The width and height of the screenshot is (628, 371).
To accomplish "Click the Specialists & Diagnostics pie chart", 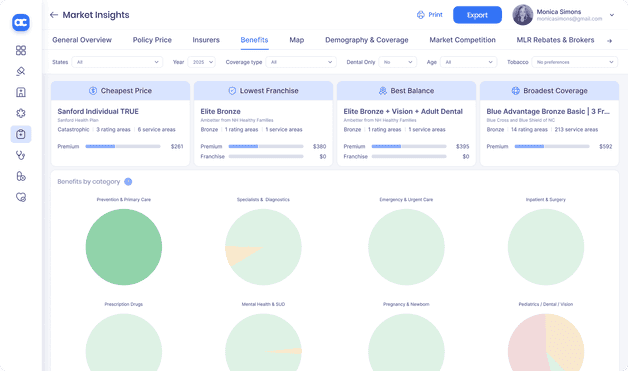I will [263, 247].
